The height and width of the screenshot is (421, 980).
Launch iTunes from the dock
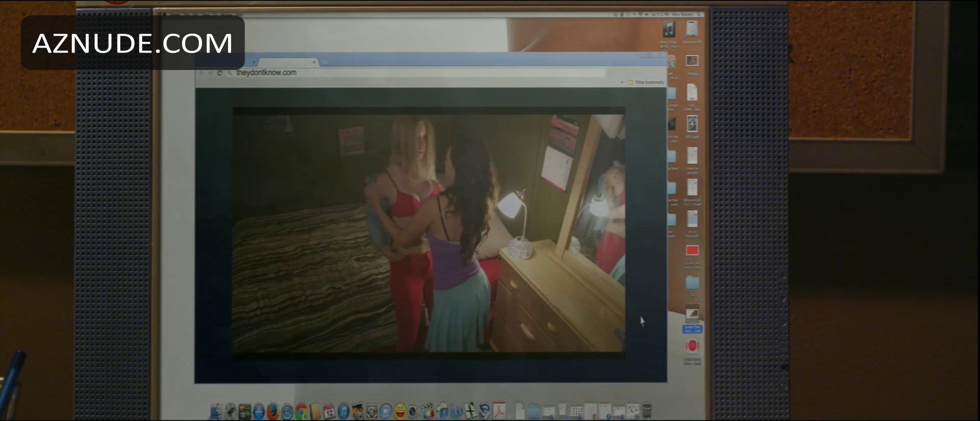pyautogui.click(x=344, y=412)
